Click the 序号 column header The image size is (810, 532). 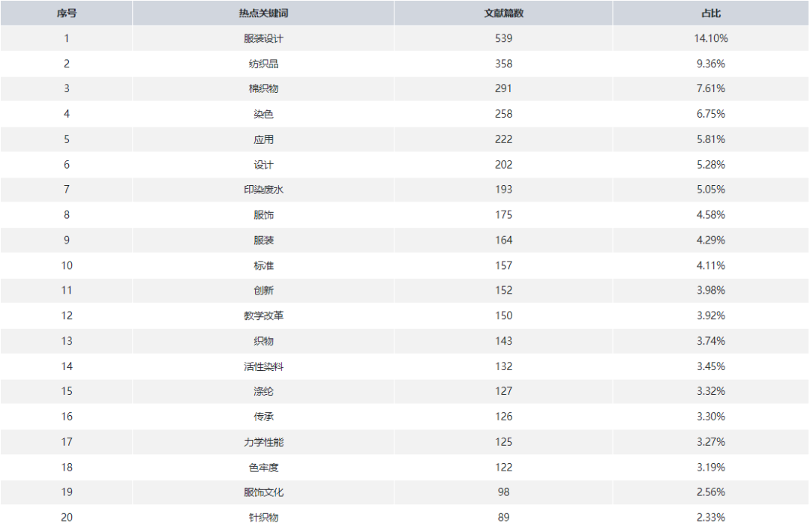(67, 13)
